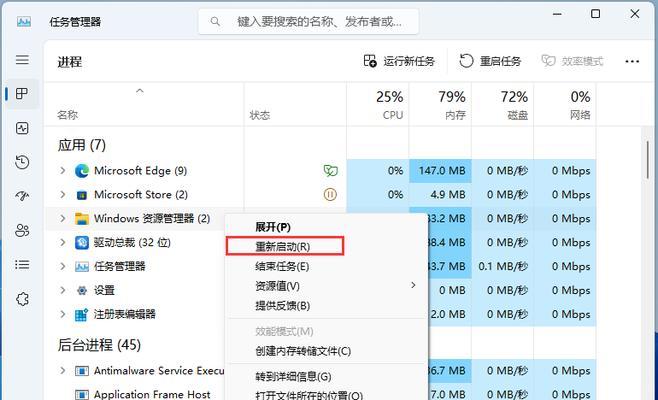Viewport: 658px width, 400px height.
Task: Open the App history sidebar icon
Action: [22, 162]
